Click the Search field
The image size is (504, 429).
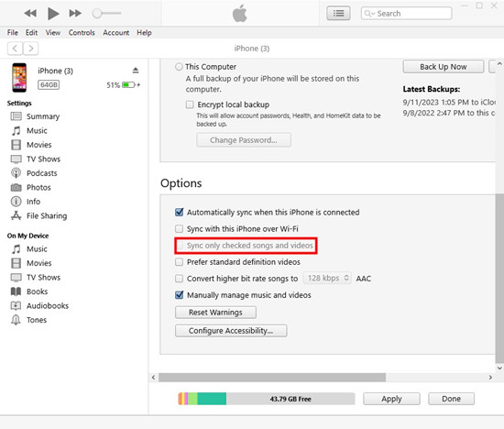click(406, 13)
